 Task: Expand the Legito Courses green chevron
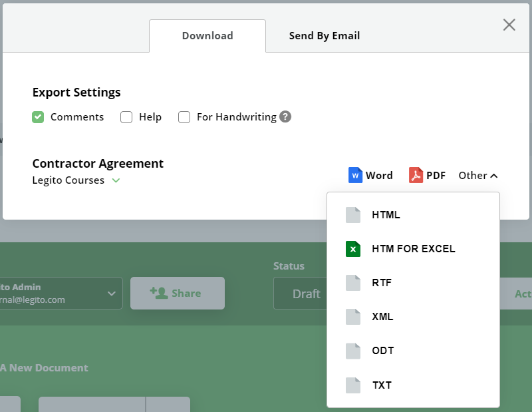click(x=116, y=180)
